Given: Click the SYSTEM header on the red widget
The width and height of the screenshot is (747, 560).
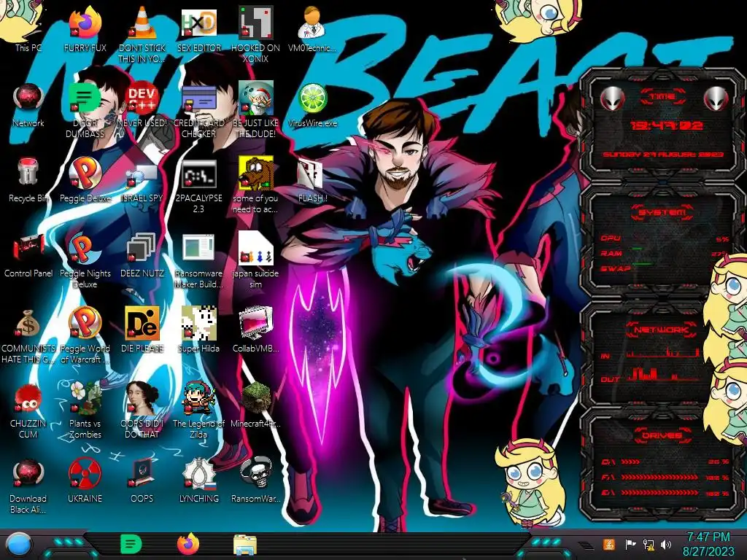Looking at the screenshot, I should (662, 212).
